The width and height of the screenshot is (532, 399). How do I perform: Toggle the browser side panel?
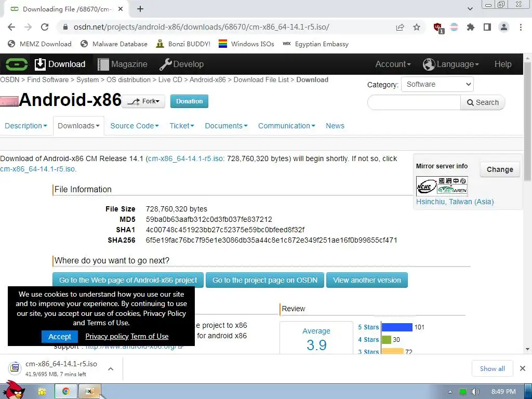coord(487,27)
